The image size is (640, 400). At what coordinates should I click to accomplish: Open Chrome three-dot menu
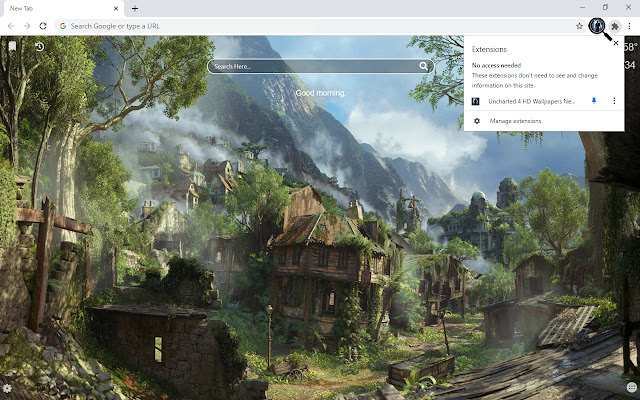[629, 26]
